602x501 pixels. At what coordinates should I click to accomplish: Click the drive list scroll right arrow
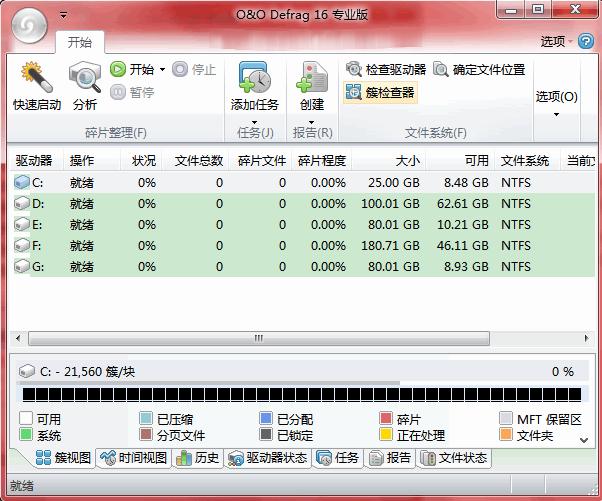pyautogui.click(x=586, y=338)
